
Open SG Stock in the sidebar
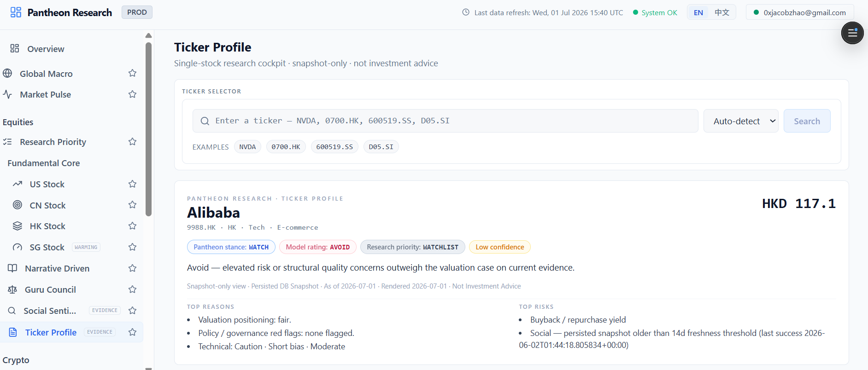(x=47, y=247)
